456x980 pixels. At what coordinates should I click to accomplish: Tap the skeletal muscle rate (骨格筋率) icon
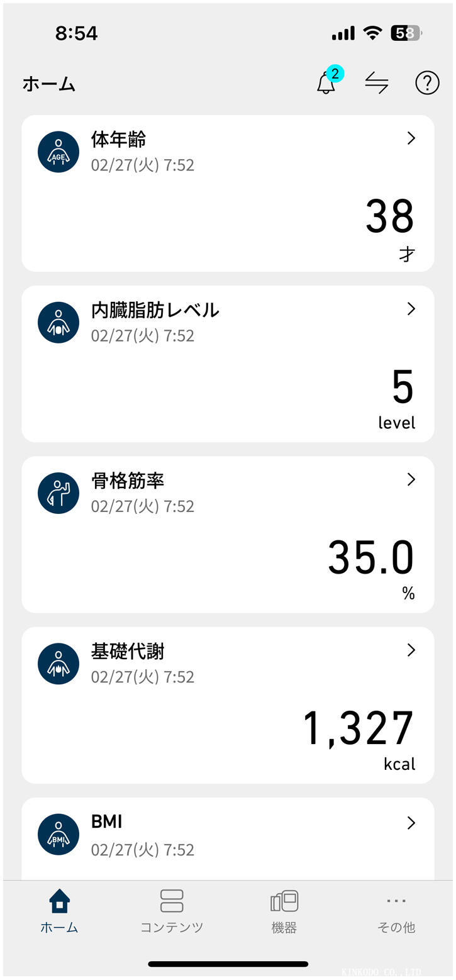(x=58, y=493)
